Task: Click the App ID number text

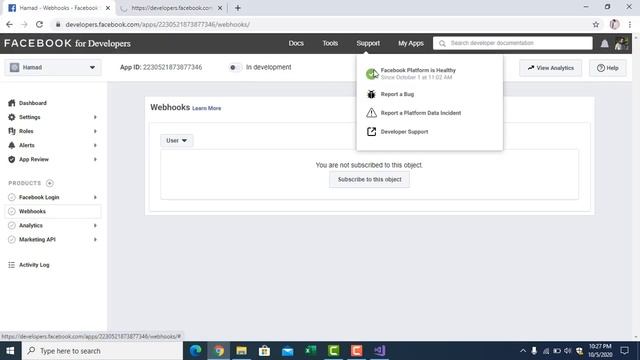Action: click(x=172, y=67)
